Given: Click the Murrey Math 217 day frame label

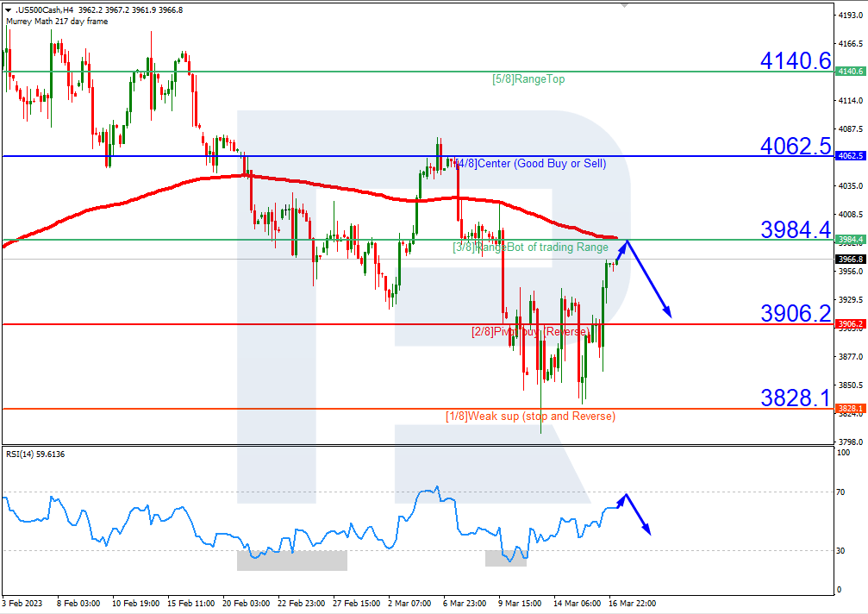Looking at the screenshot, I should [56, 21].
